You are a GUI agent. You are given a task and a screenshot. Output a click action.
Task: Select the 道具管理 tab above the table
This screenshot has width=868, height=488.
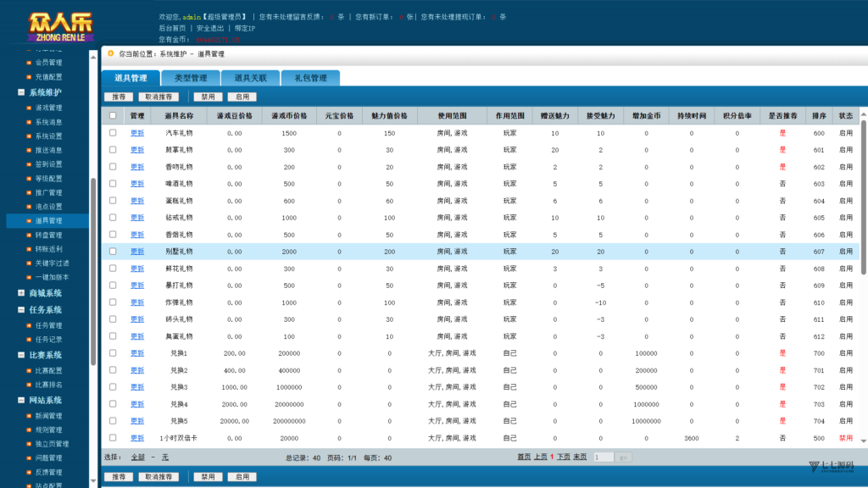click(x=131, y=78)
